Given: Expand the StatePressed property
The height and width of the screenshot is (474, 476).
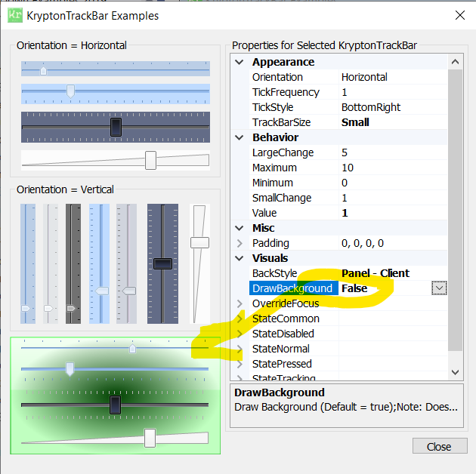Looking at the screenshot, I should [x=240, y=364].
